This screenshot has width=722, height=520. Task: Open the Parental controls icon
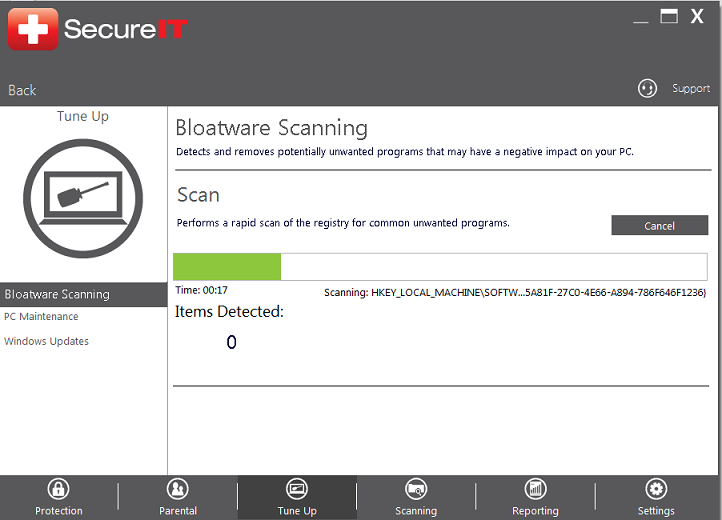[x=178, y=489]
